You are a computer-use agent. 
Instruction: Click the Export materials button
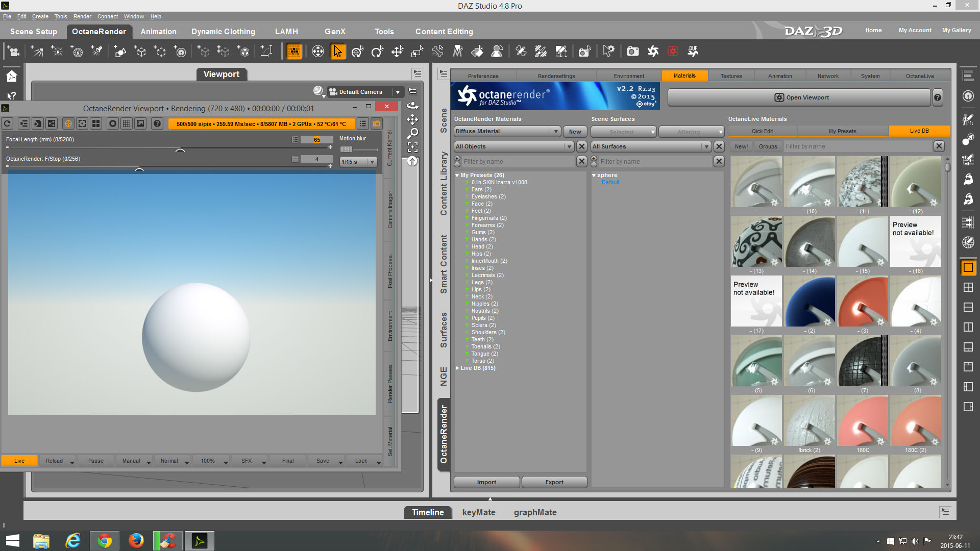[x=554, y=482]
